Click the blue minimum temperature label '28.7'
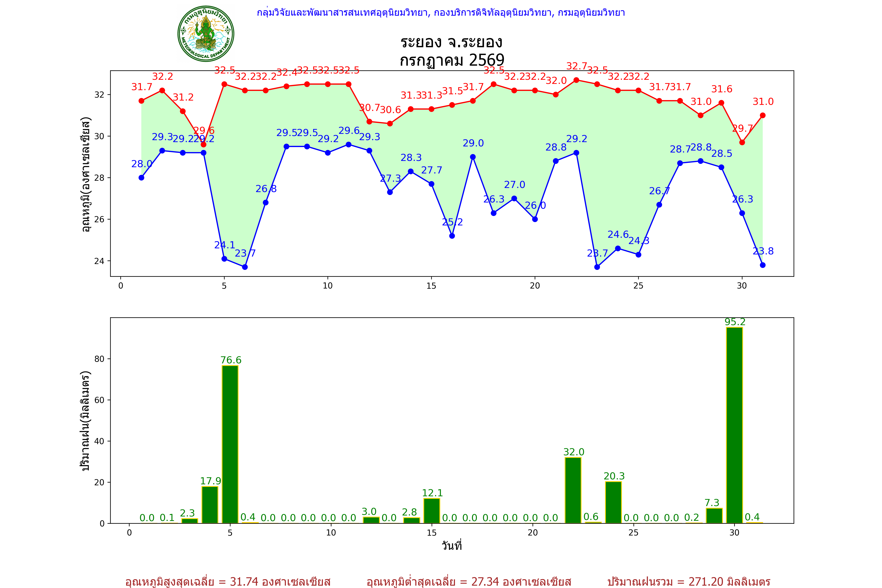The height and width of the screenshot is (588, 882). (680, 149)
